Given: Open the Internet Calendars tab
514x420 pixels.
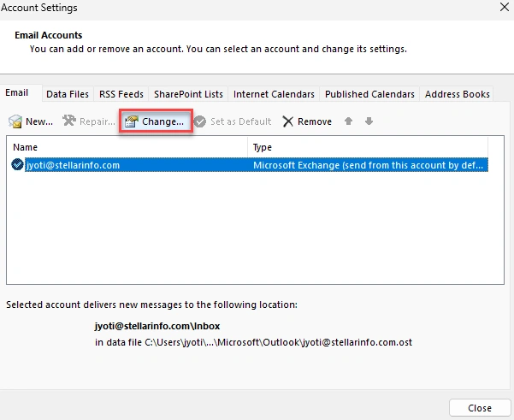Looking at the screenshot, I should point(274,94).
